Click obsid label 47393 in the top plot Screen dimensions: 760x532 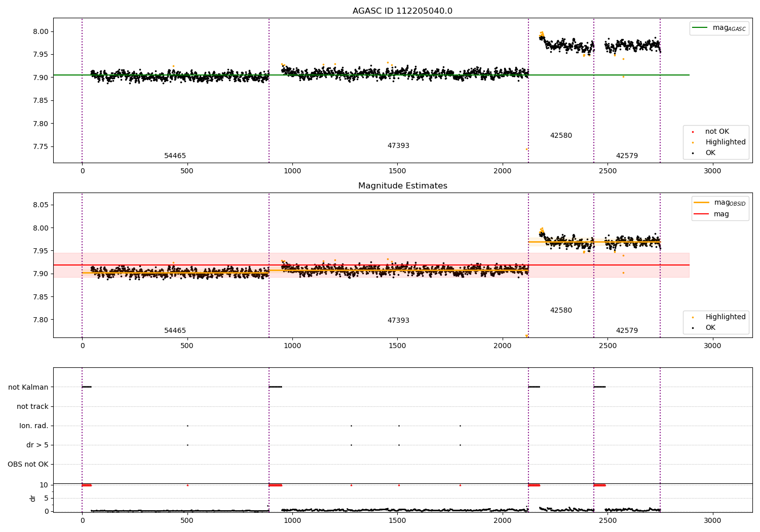(x=398, y=146)
